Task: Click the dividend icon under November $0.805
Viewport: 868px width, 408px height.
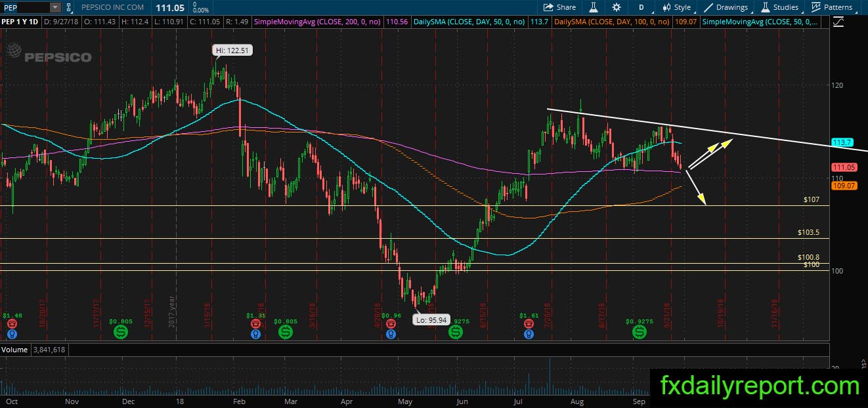Action: 121,333
